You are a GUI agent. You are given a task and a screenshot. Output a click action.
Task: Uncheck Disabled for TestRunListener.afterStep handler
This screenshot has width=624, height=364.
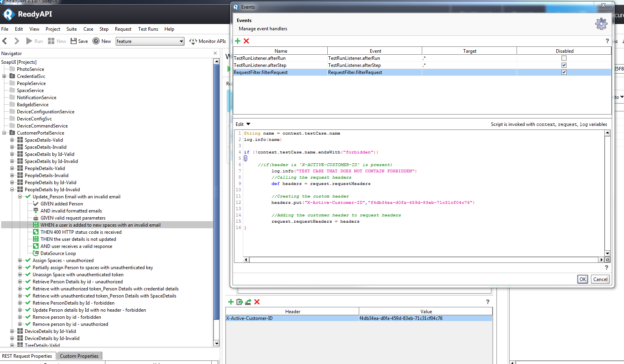(x=564, y=65)
